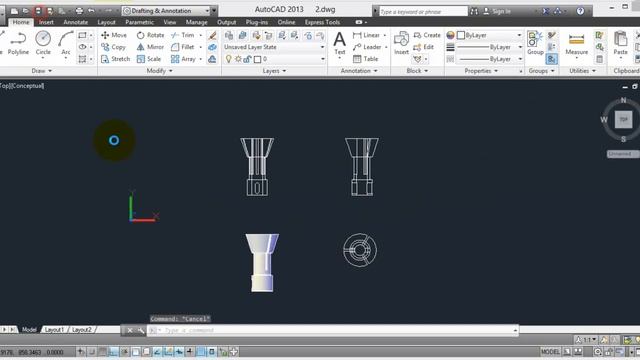Click the Create block tool
Viewport: 640px width, 360px height.
point(427,35)
